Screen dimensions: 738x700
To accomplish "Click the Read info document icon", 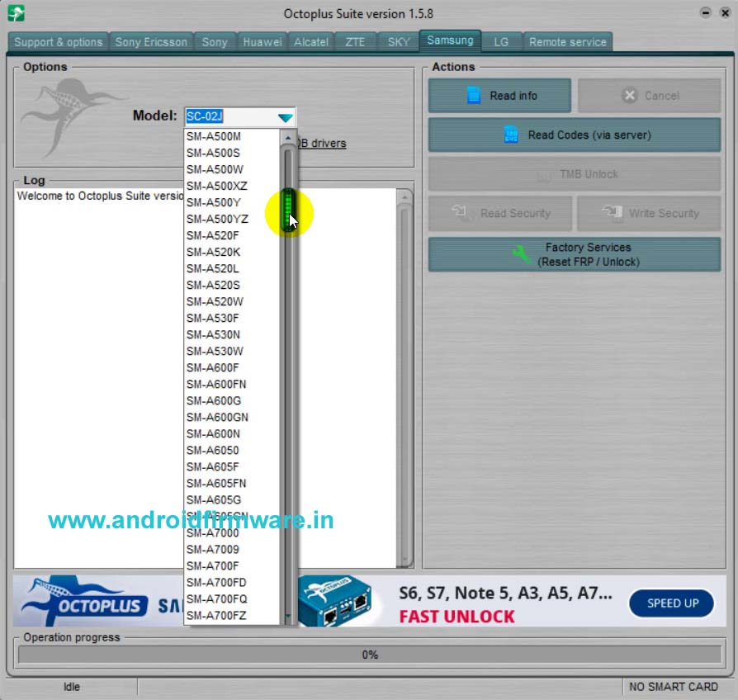I will [474, 95].
